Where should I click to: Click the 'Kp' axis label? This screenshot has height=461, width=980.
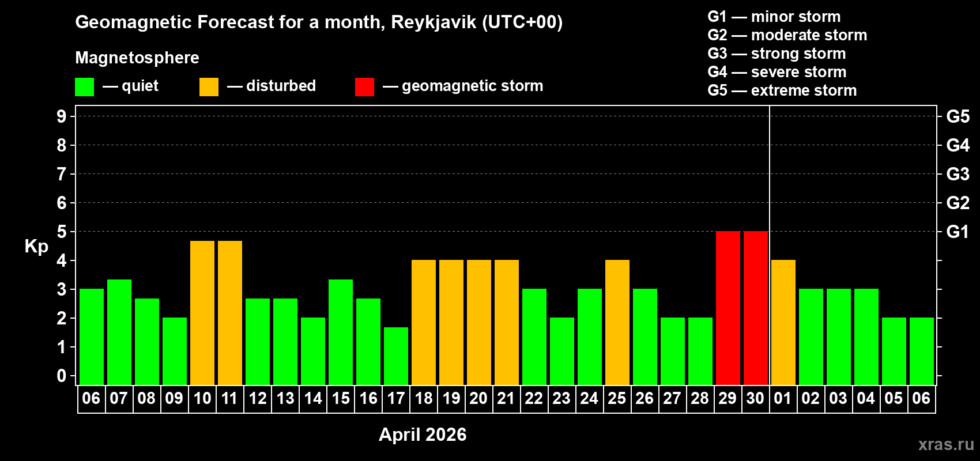(36, 247)
